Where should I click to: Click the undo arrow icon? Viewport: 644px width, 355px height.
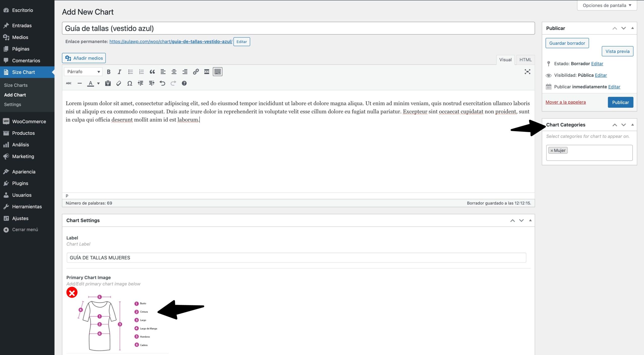162,83
